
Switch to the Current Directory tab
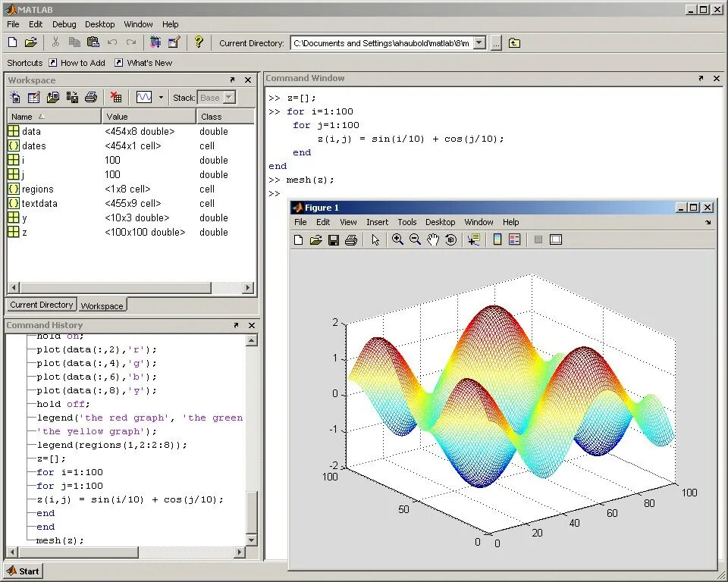[x=41, y=305]
